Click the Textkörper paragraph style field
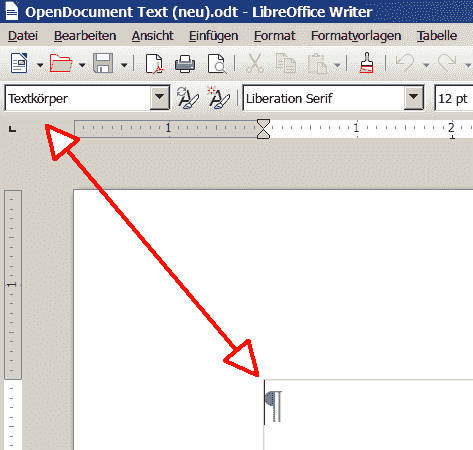473x450 pixels. tap(77, 98)
